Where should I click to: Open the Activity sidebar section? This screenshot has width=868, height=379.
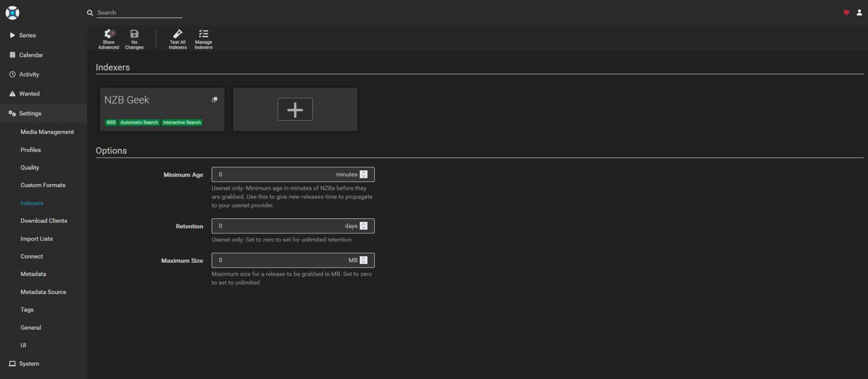[x=29, y=74]
